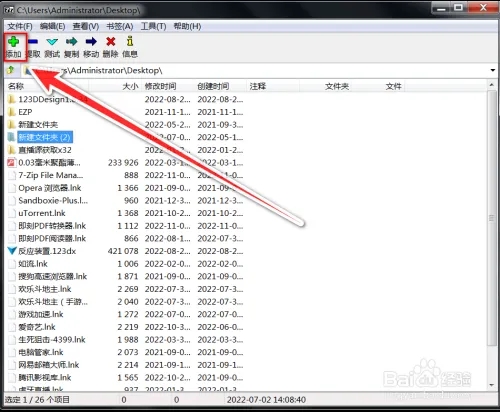Image resolution: width=500 pixels, height=412 pixels.
Task: Click the Info (信息) toolbar icon
Action: point(130,41)
